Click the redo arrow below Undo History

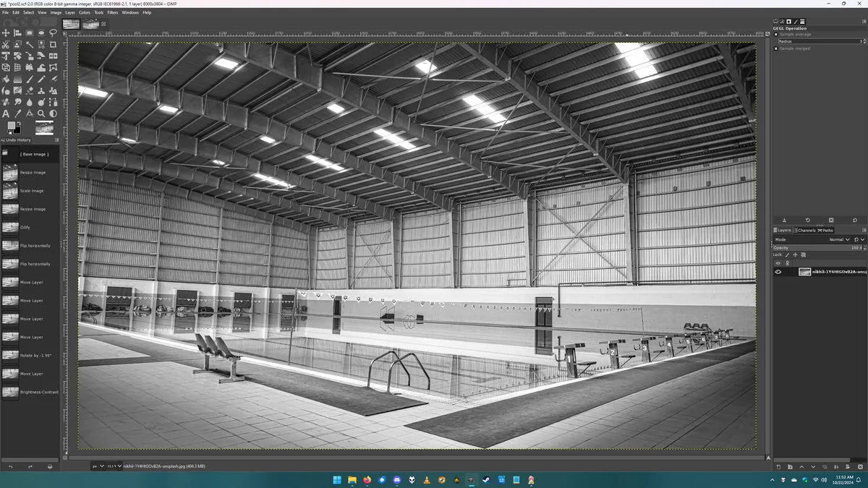point(30,466)
